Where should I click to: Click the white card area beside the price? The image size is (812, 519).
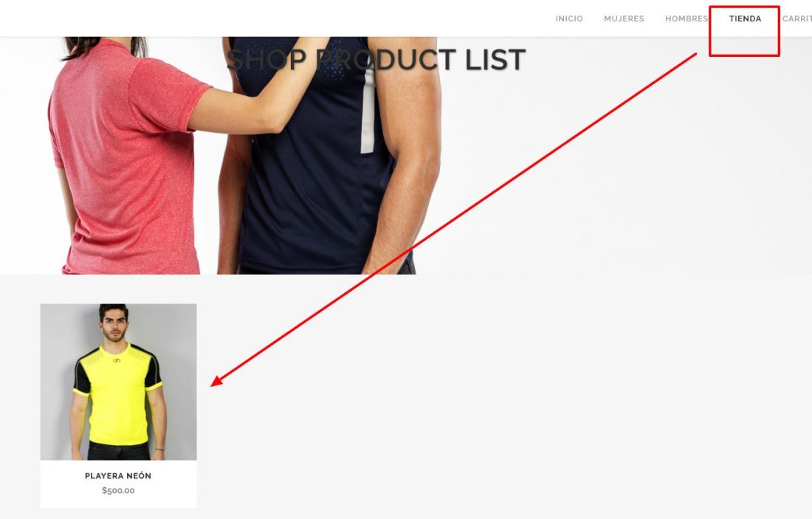click(x=165, y=490)
